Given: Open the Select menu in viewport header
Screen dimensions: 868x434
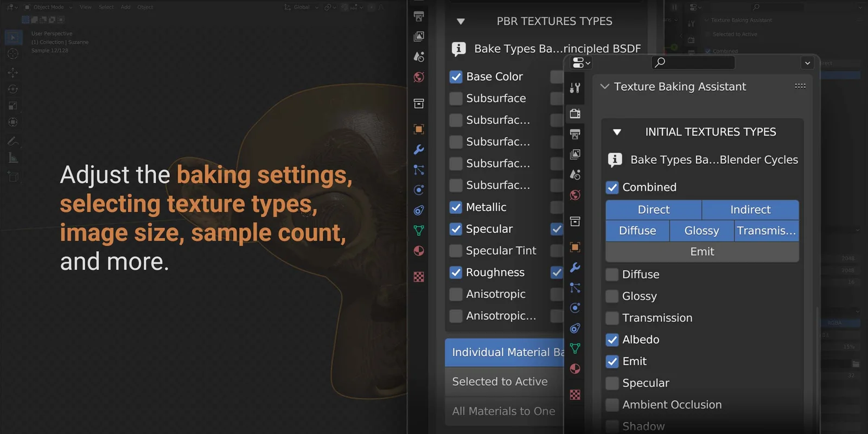Looking at the screenshot, I should point(106,7).
